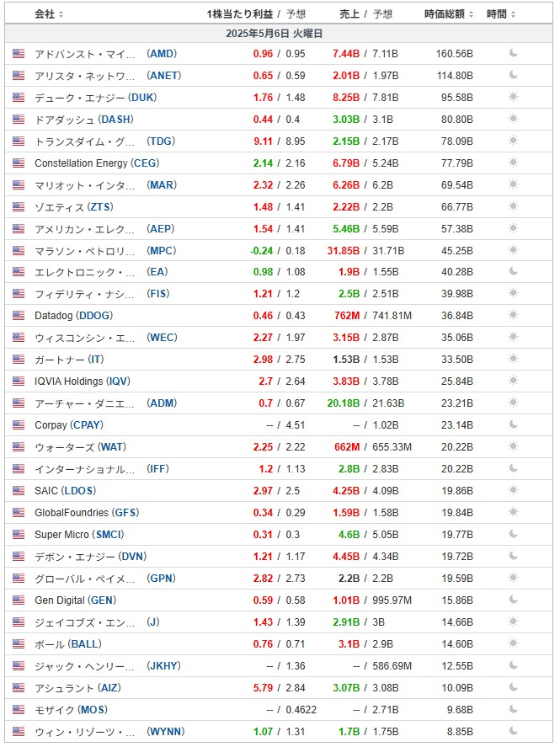Open the TDG ticker link

[x=161, y=141]
